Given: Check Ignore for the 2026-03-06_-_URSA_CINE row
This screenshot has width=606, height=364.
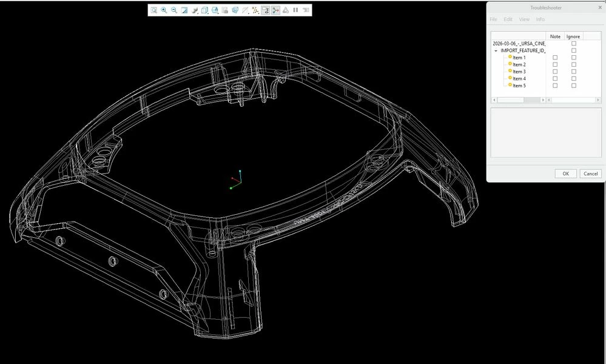Looking at the screenshot, I should coord(573,44).
